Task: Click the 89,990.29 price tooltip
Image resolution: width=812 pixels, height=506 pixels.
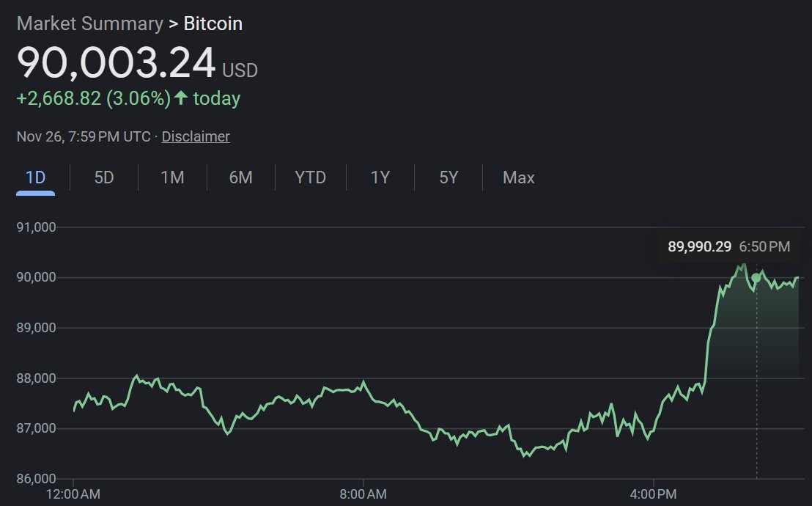Action: (x=728, y=246)
